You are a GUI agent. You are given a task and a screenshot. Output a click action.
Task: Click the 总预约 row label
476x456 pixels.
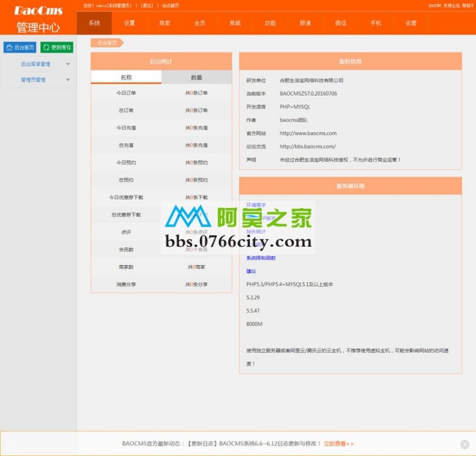(126, 180)
